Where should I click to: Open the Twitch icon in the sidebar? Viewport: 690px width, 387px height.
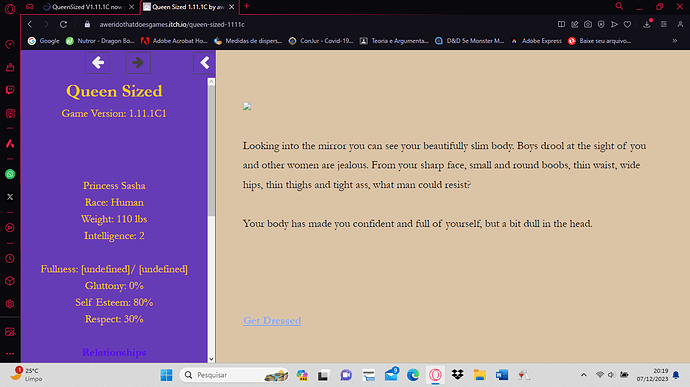10,90
